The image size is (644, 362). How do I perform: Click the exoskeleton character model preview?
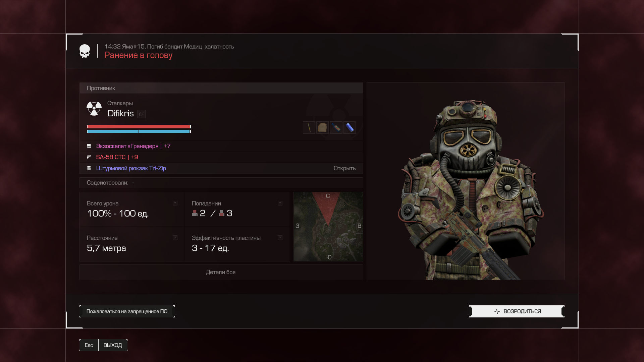pos(466,181)
